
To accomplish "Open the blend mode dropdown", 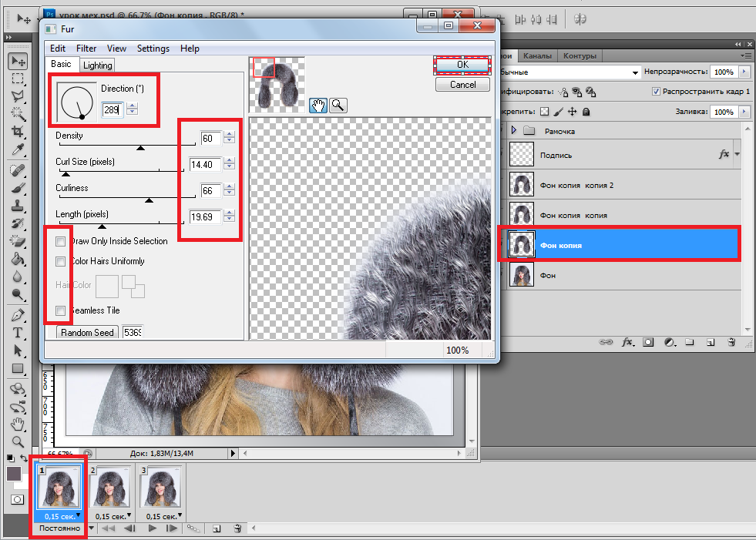I will point(635,72).
